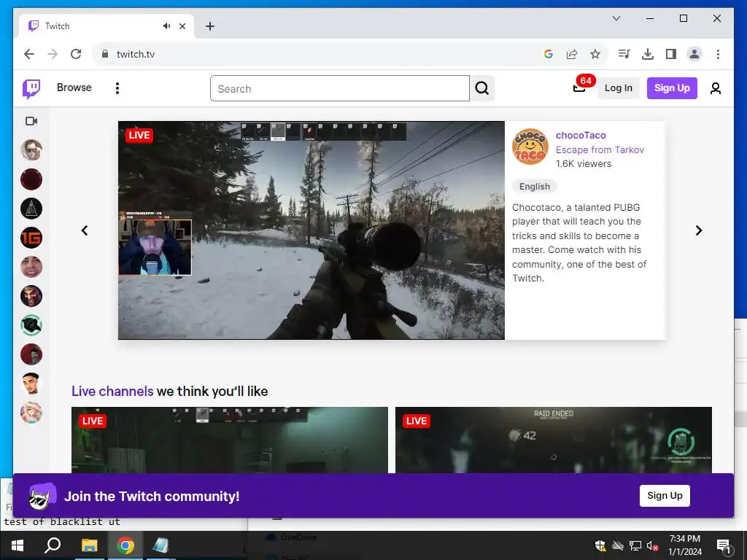Click the Twitch logo home icon
This screenshot has height=560, width=747.
[31, 88]
